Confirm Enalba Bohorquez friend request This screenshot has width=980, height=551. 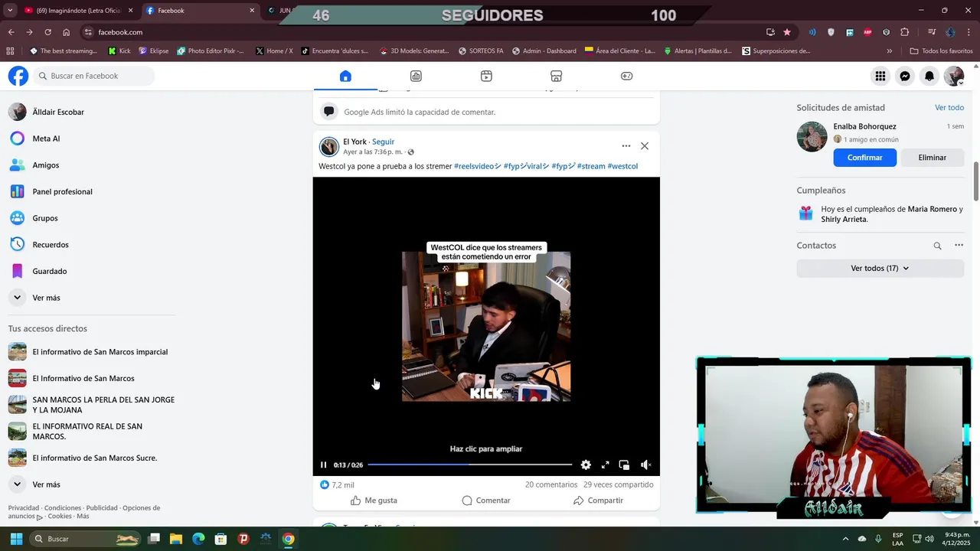point(865,158)
